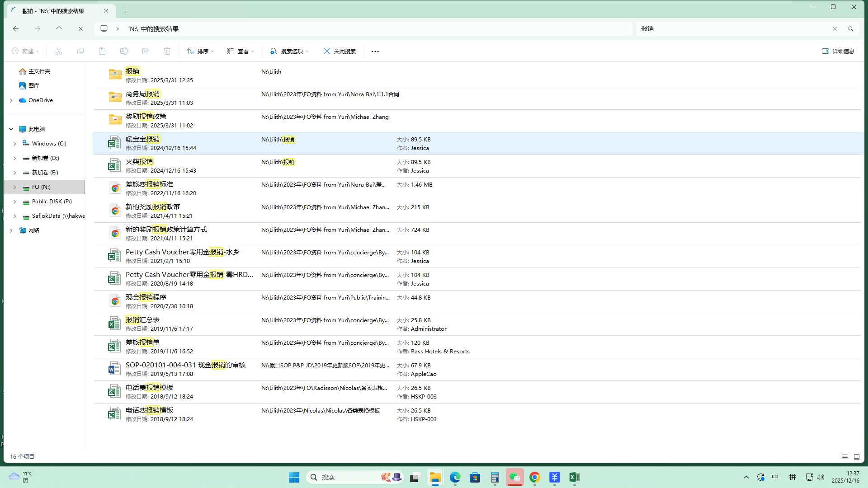Toggle the 详细信息 details pane
Image resolution: width=868 pixels, height=488 pixels.
point(838,51)
